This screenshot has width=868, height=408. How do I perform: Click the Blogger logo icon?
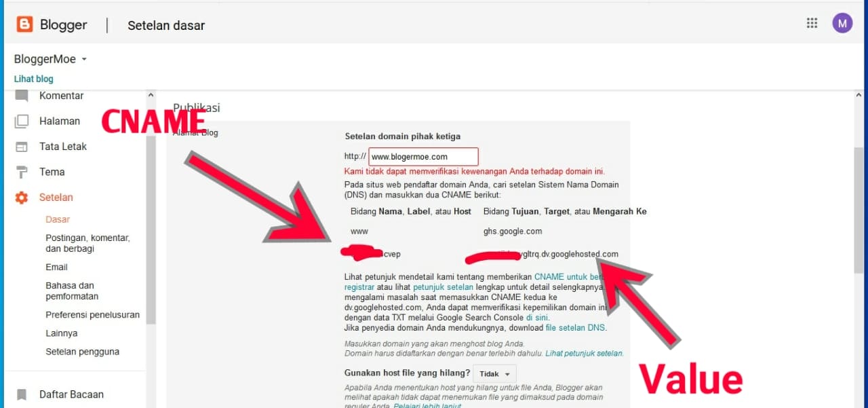click(24, 25)
